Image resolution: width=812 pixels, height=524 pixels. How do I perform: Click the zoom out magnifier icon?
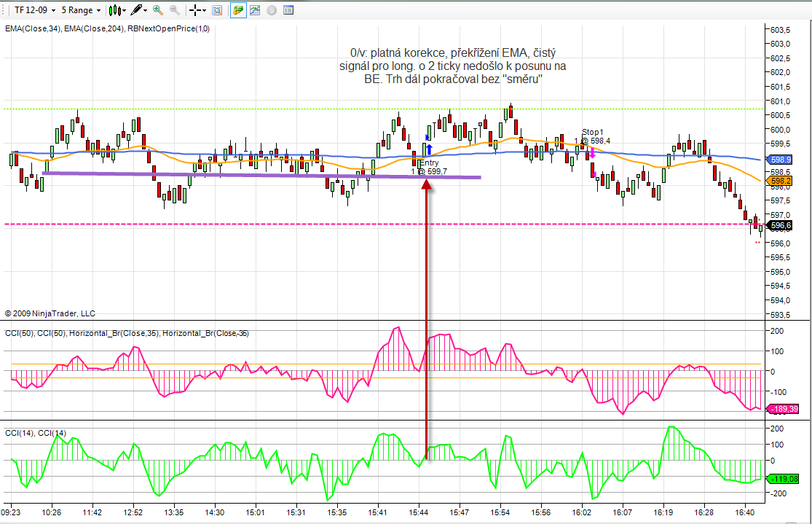click(x=174, y=10)
